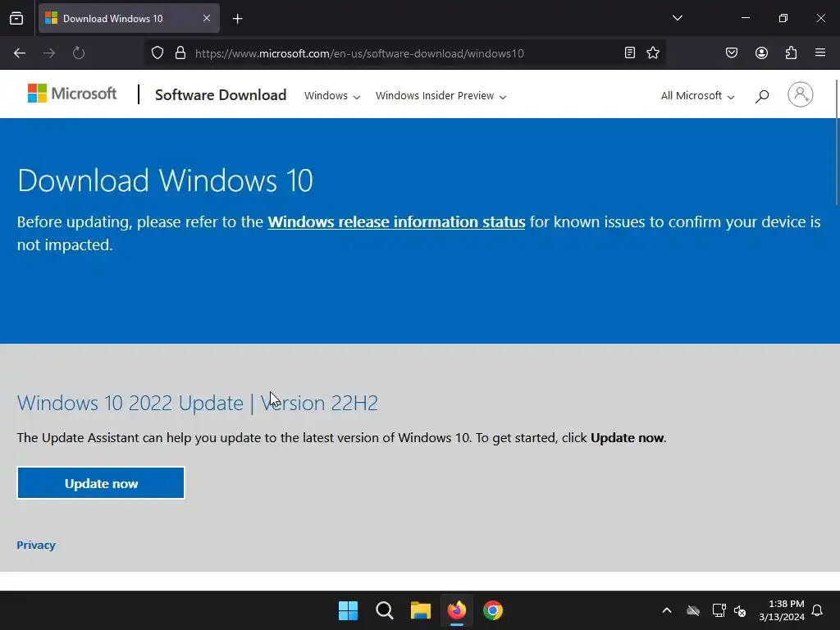840x630 pixels.
Task: Reload the current page
Action: pyautogui.click(x=79, y=53)
